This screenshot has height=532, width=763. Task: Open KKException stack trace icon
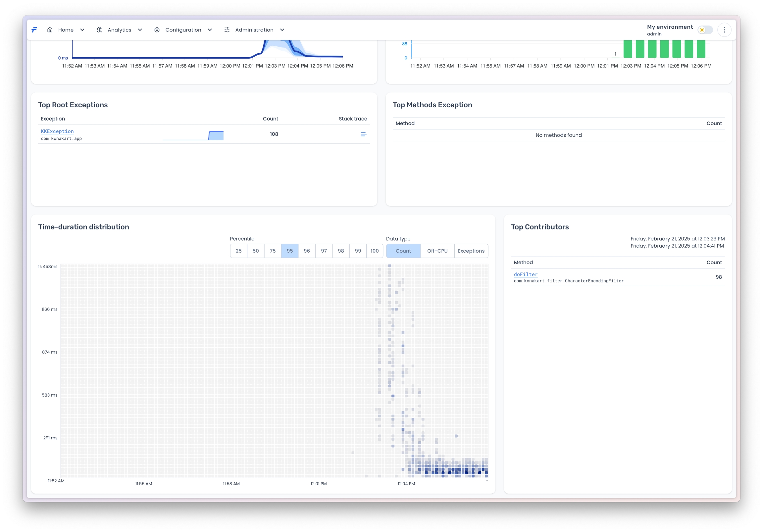click(363, 134)
